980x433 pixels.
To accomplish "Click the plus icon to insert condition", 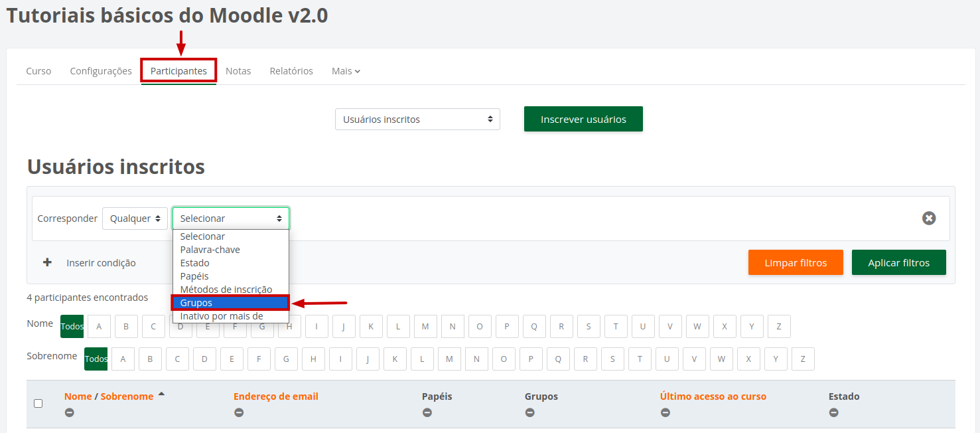I will (47, 262).
